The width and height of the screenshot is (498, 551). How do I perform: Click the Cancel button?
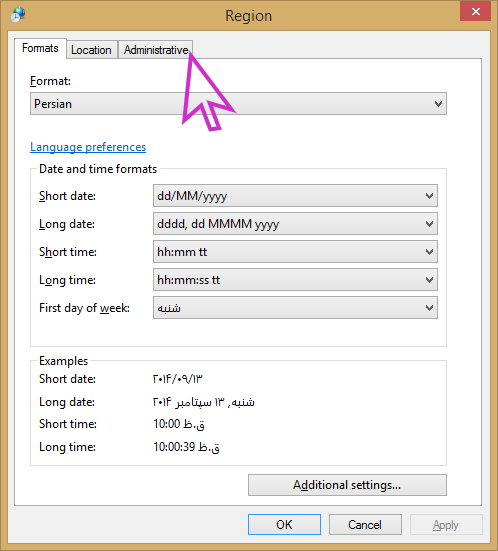tap(365, 525)
